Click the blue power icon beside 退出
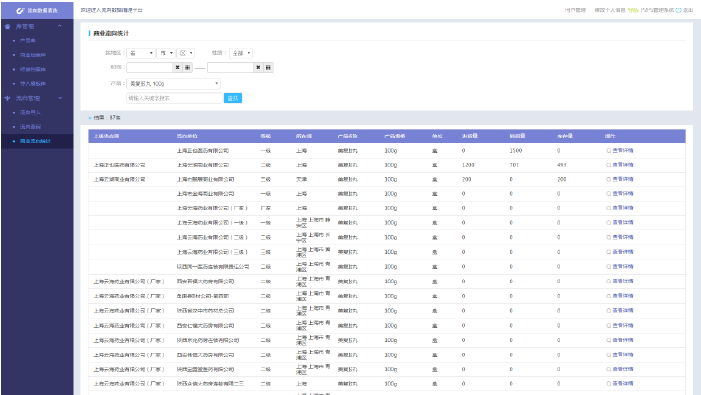This screenshot has height=395, width=701. coord(678,10)
